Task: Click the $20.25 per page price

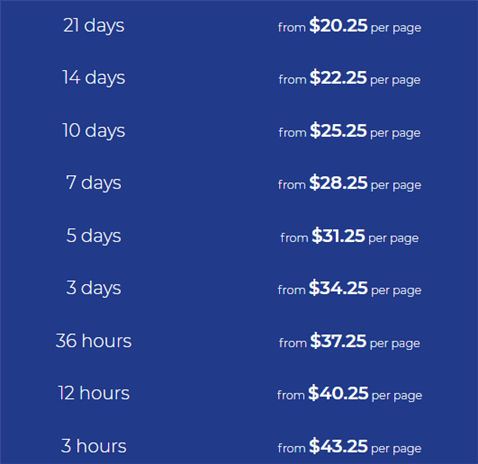Action: 350,26
